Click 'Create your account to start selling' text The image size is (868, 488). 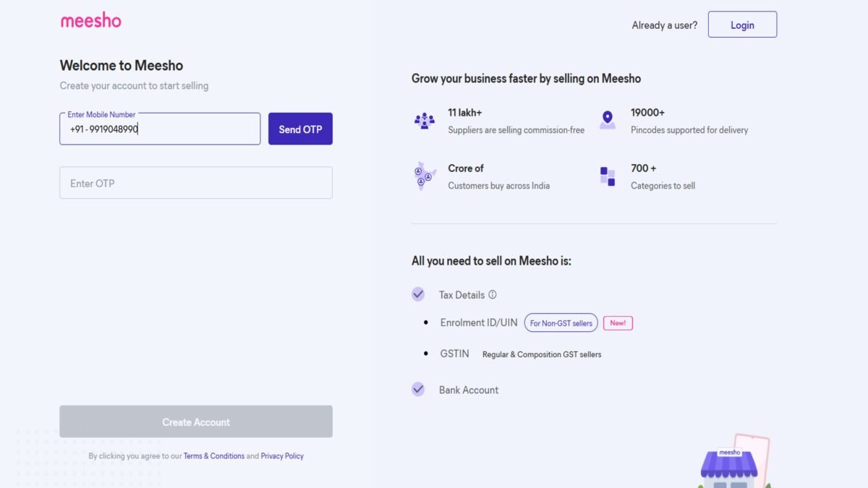pos(134,85)
